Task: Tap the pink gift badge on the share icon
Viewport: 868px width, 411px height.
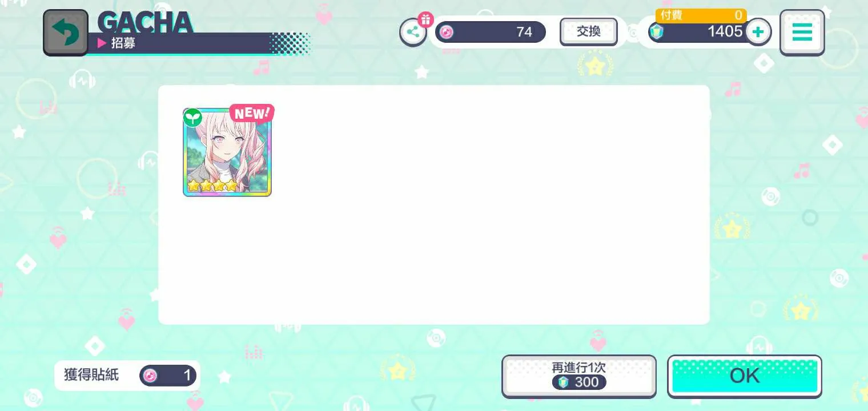Action: point(425,19)
